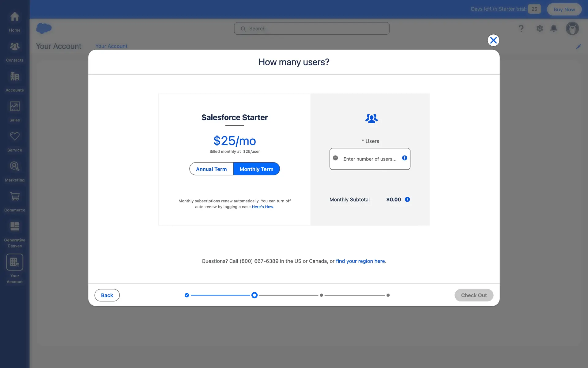Open Service heart icon in sidebar
588x368 pixels.
click(15, 136)
